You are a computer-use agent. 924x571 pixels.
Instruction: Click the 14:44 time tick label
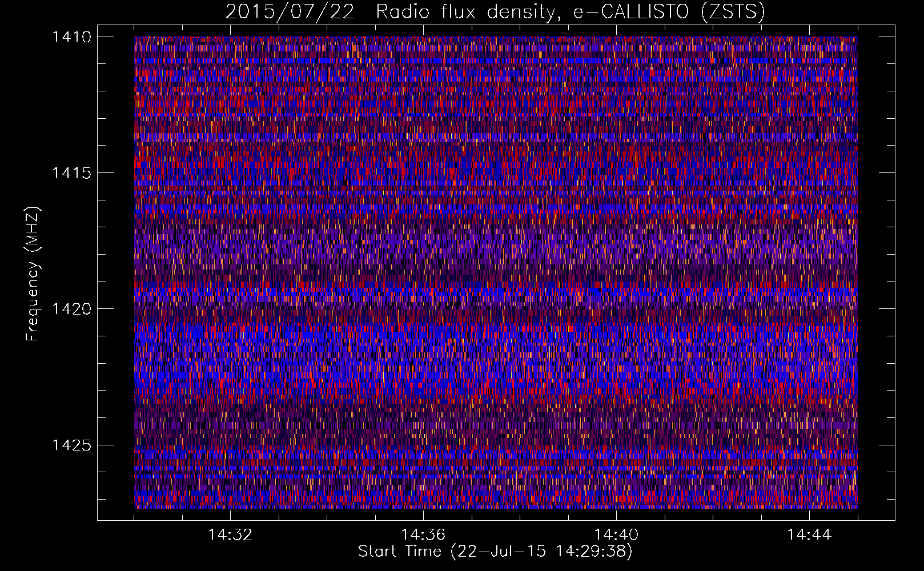coord(809,535)
